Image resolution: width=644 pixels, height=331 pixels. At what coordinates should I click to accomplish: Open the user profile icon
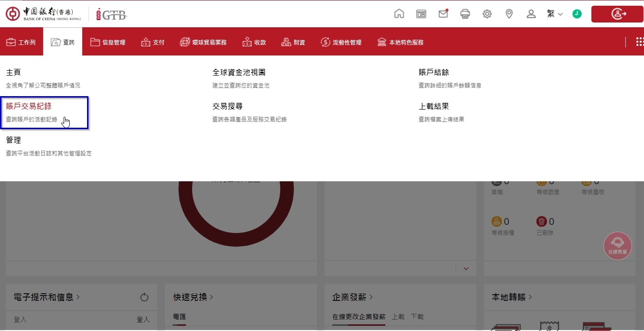pyautogui.click(x=531, y=14)
